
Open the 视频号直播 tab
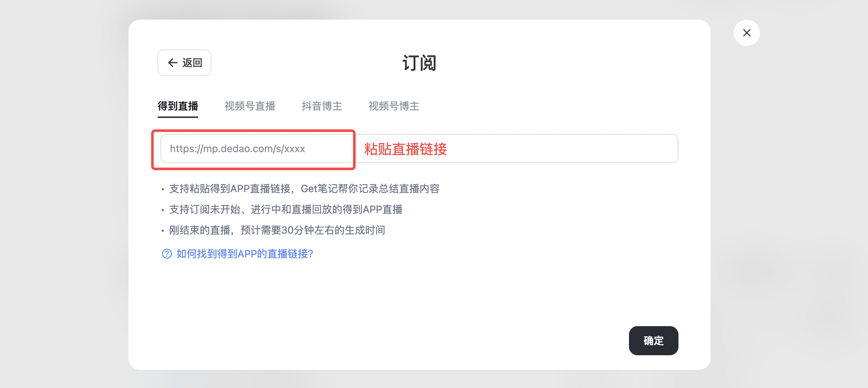[250, 106]
